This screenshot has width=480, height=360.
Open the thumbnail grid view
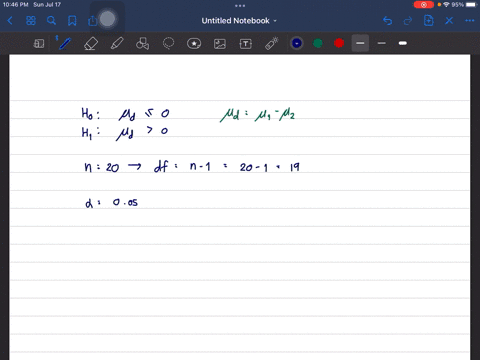[31, 21]
